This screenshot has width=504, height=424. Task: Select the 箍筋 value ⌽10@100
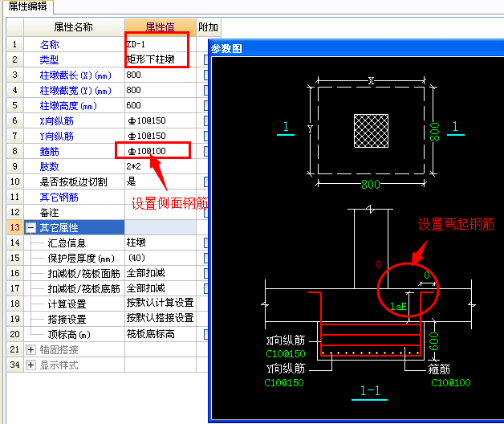(x=160, y=151)
